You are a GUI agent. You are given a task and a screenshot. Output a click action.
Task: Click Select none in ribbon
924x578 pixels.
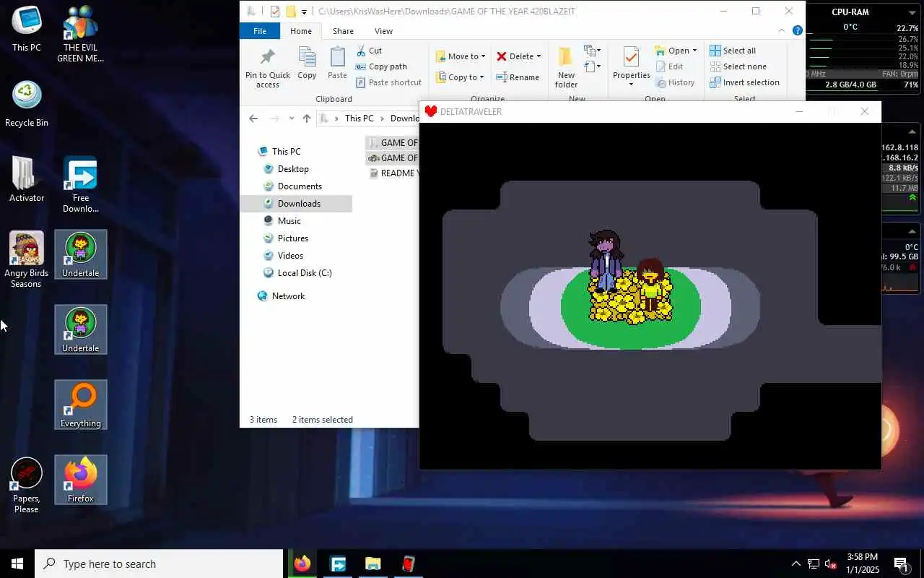point(738,66)
